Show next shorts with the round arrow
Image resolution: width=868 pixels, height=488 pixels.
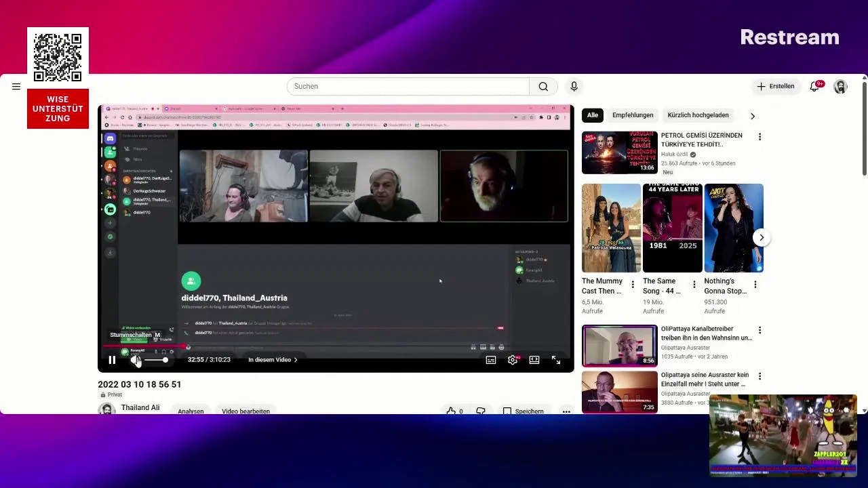(x=762, y=237)
